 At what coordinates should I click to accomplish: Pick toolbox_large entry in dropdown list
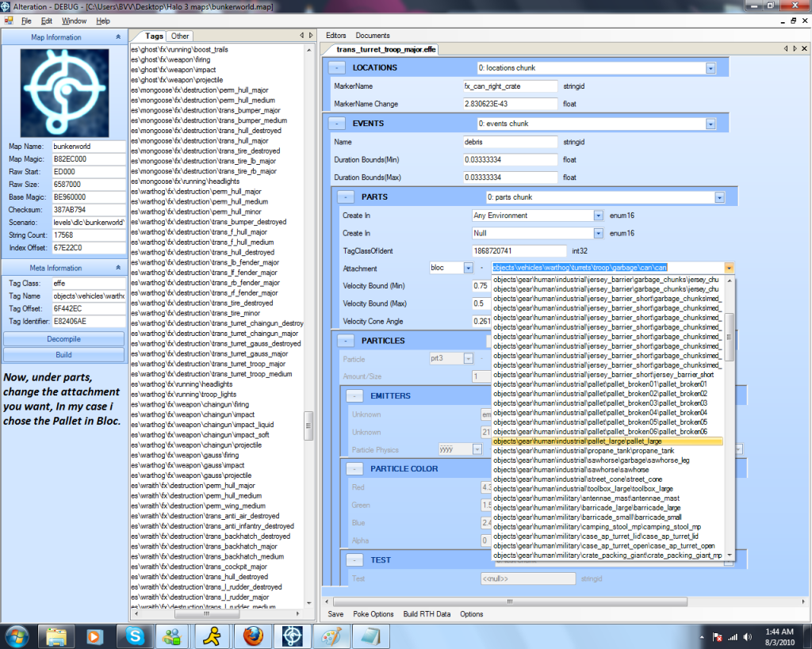click(x=607, y=489)
